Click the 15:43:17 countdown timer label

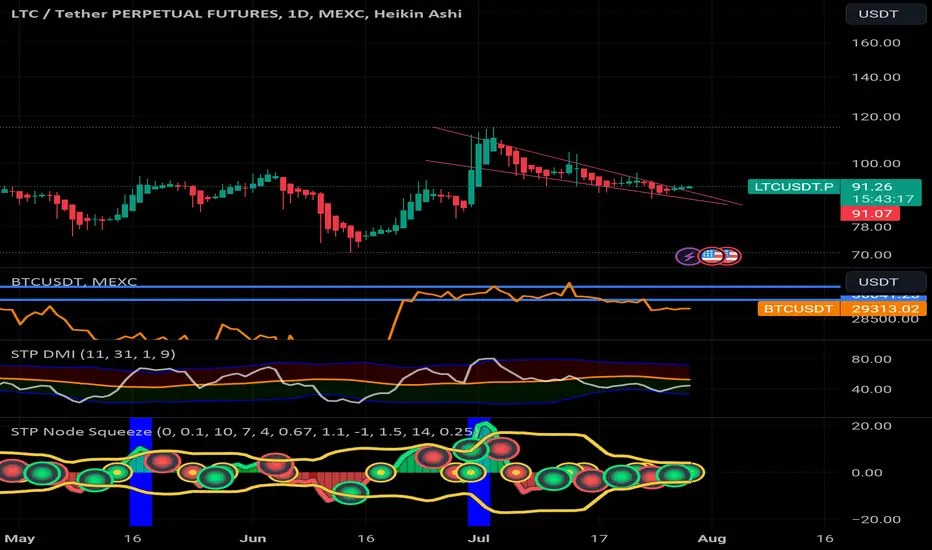[x=883, y=199]
